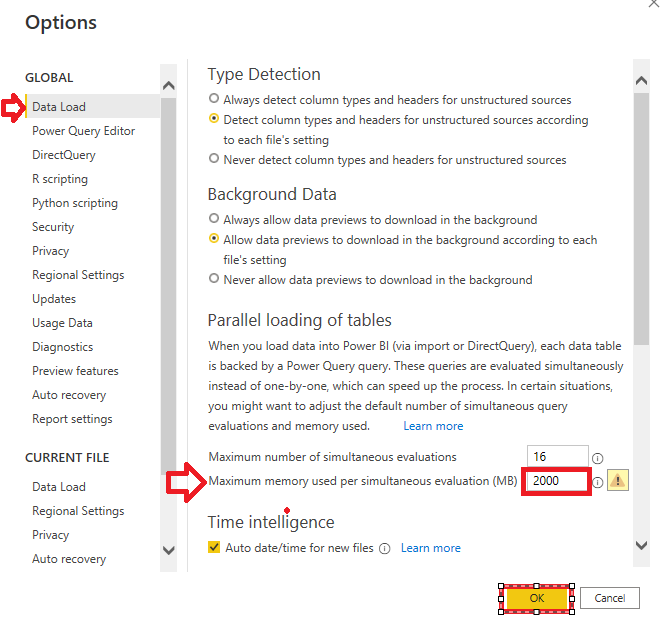Viewport: 660px width, 622px height.
Task: Click the OK button
Action: [537, 598]
